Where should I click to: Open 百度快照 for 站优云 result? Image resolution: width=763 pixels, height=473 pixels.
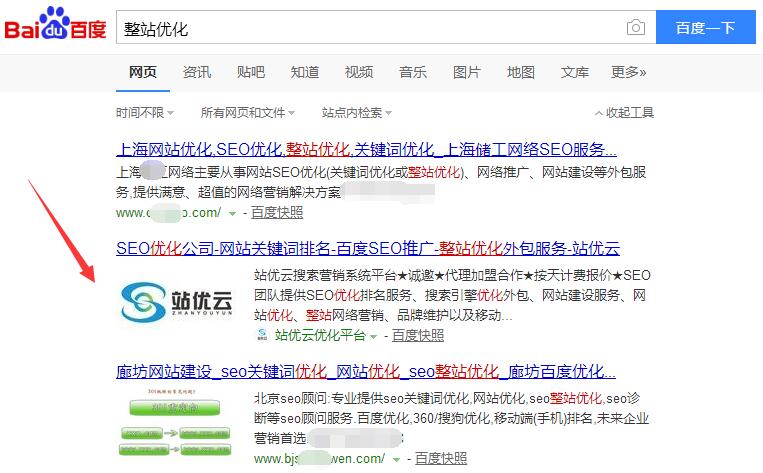click(418, 335)
